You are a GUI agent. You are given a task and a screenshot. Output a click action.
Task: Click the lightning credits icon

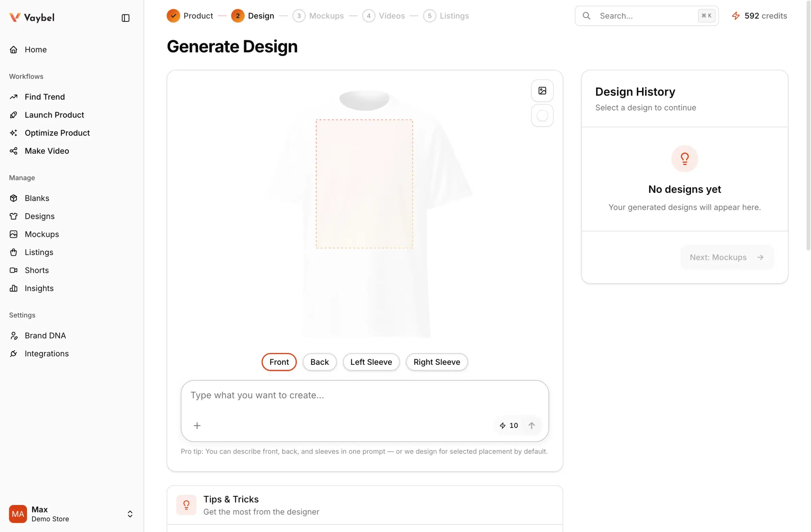point(736,16)
